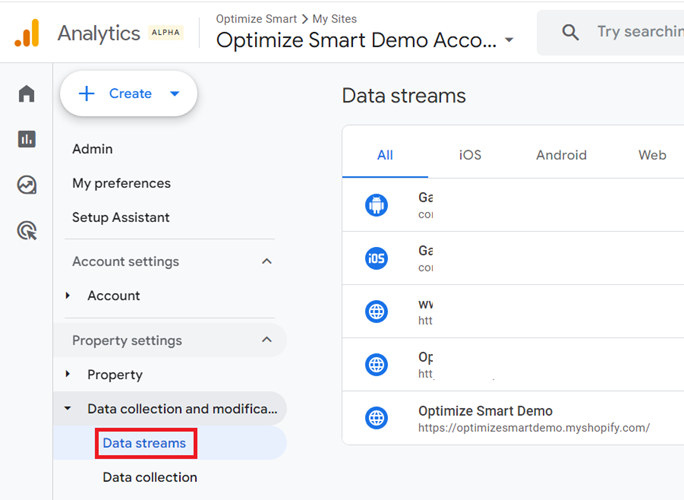Open account switcher dropdown arrow
The image size is (684, 500).
tap(509, 40)
